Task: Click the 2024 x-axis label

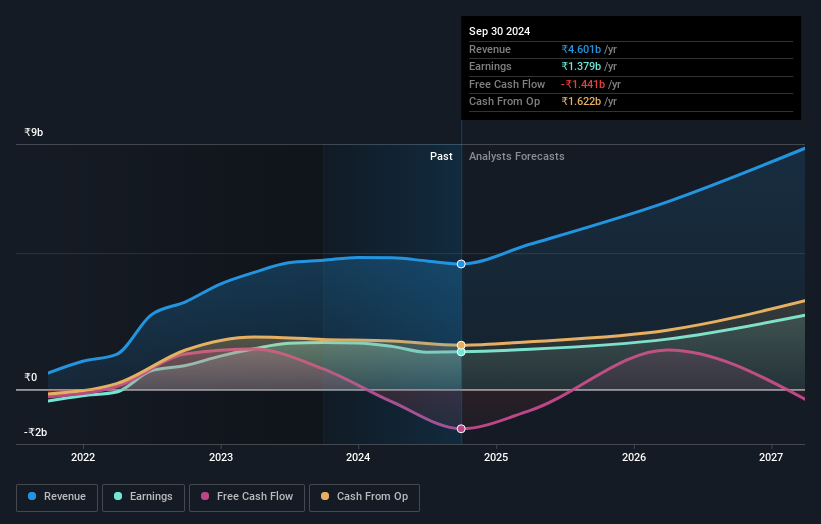Action: coord(358,457)
